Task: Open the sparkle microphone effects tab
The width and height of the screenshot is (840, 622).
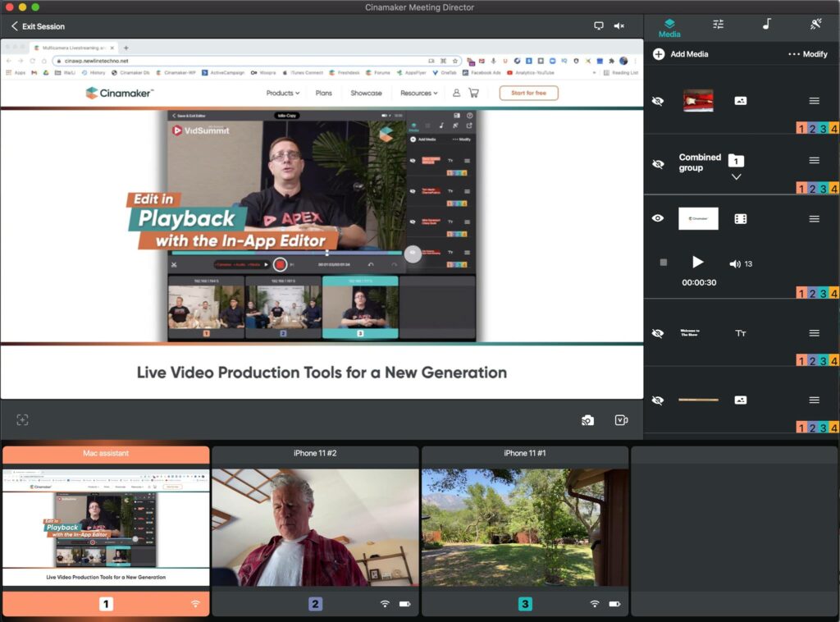Action: (x=815, y=24)
